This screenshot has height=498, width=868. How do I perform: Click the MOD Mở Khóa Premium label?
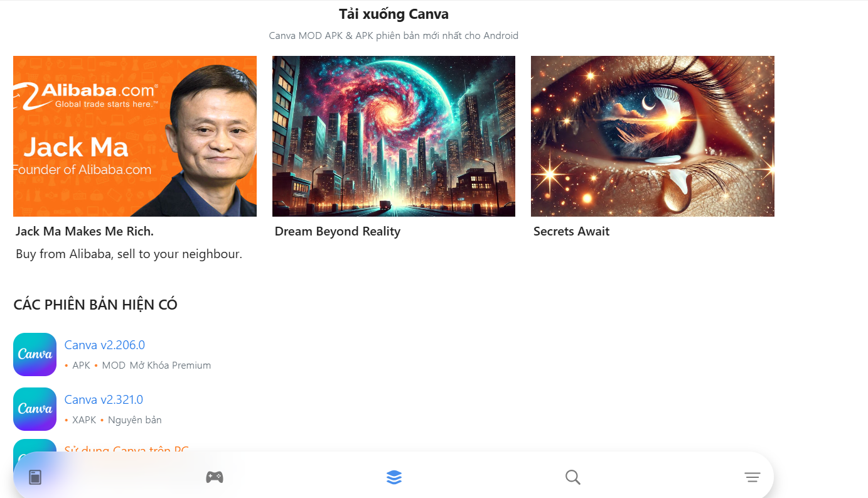[156, 365]
